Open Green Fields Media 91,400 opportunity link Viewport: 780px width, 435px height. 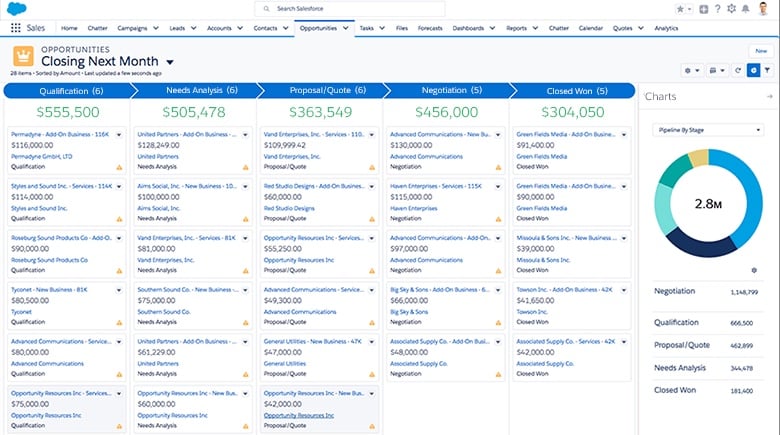(x=566, y=134)
